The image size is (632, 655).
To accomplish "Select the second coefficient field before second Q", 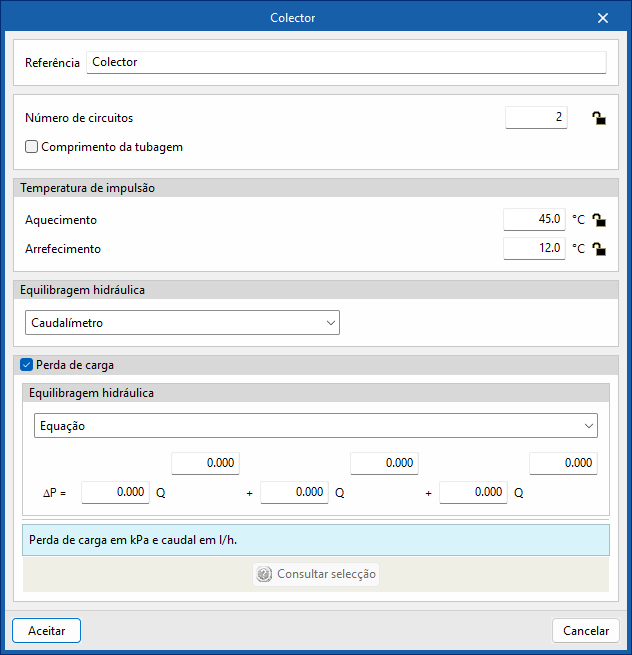I will click(x=294, y=492).
